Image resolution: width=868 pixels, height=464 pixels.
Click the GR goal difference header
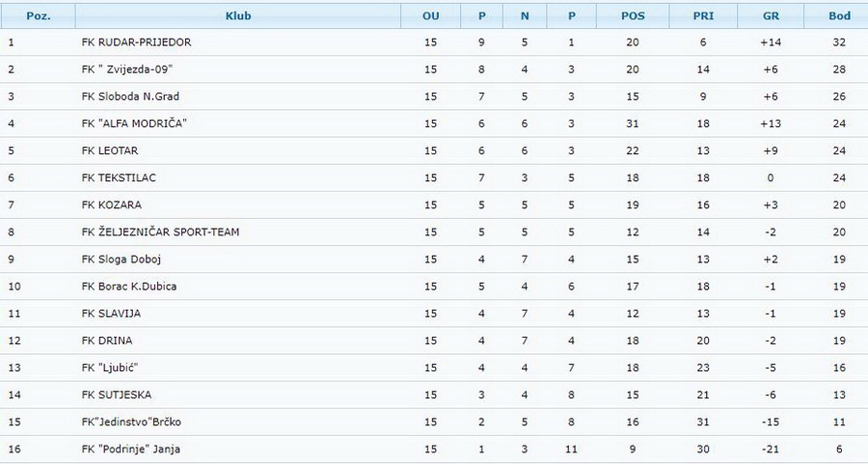(771, 16)
